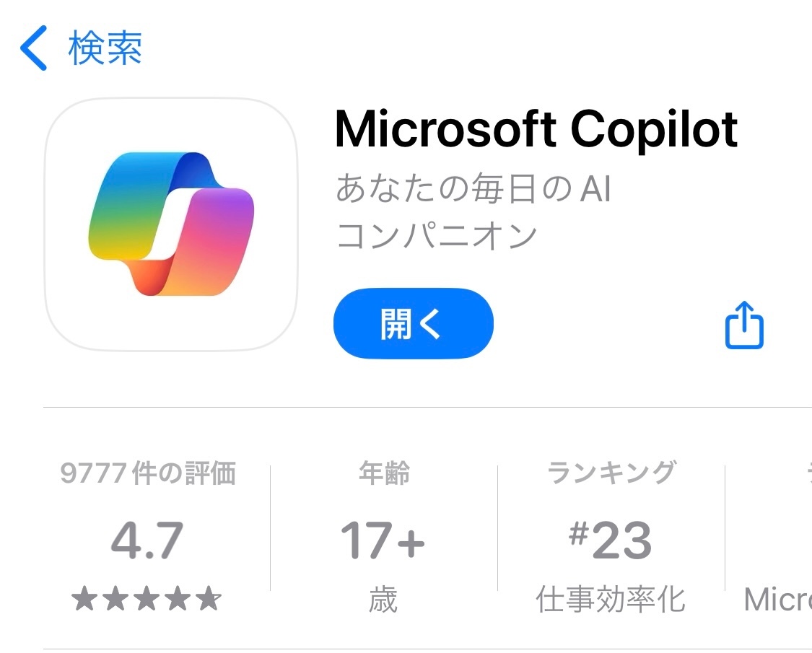812x653 pixels.
Task: Open reviews via 9777件の評価 label
Action: click(147, 473)
